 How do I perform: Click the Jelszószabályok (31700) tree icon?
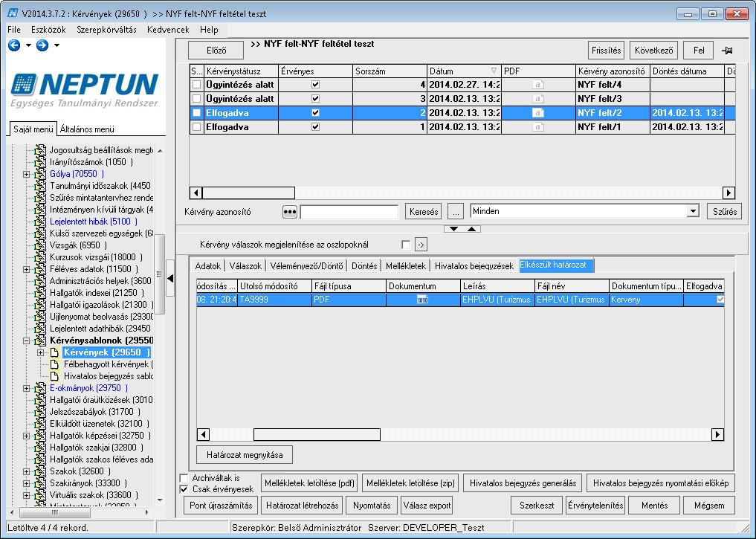coord(40,412)
